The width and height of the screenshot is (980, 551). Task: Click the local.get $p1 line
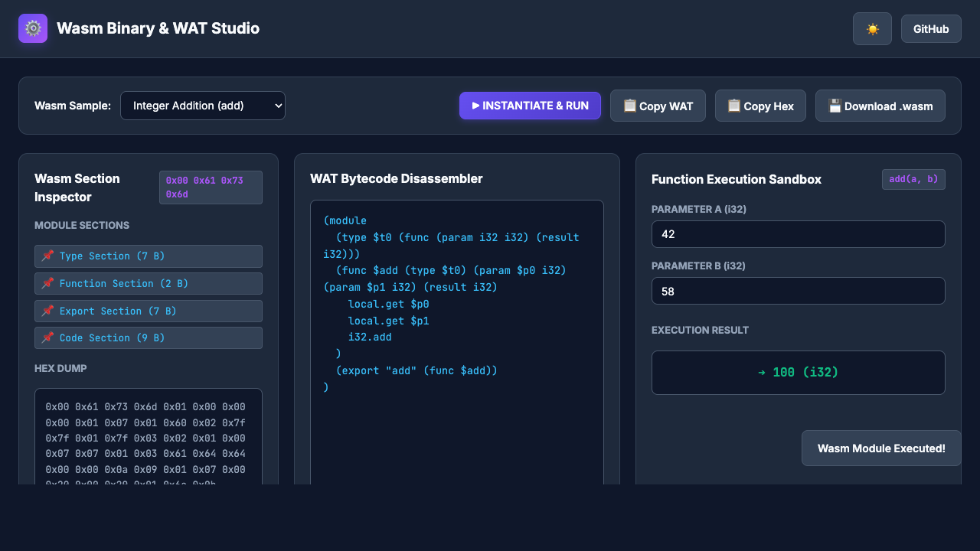pyautogui.click(x=388, y=321)
